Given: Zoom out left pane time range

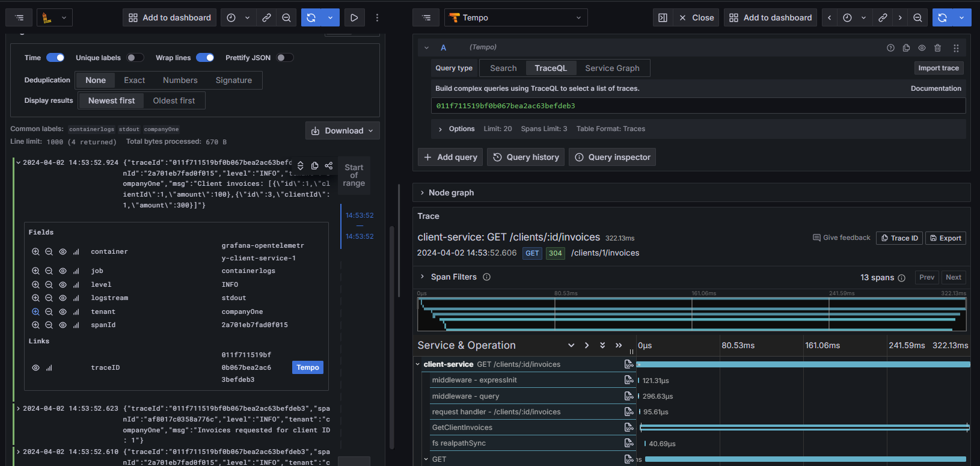Looking at the screenshot, I should click(x=286, y=17).
